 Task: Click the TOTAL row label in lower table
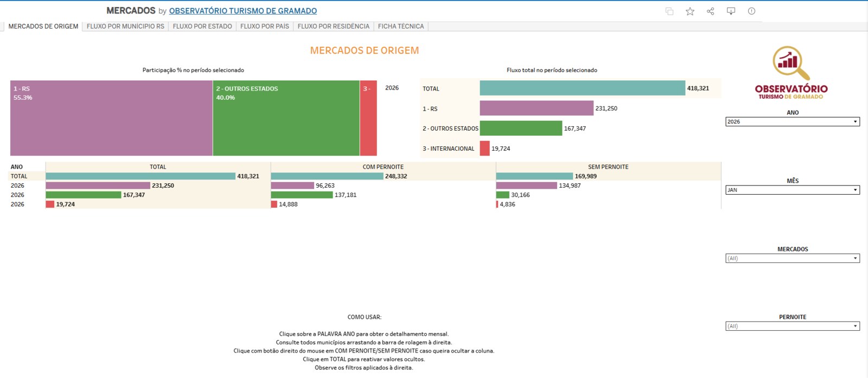pos(19,176)
